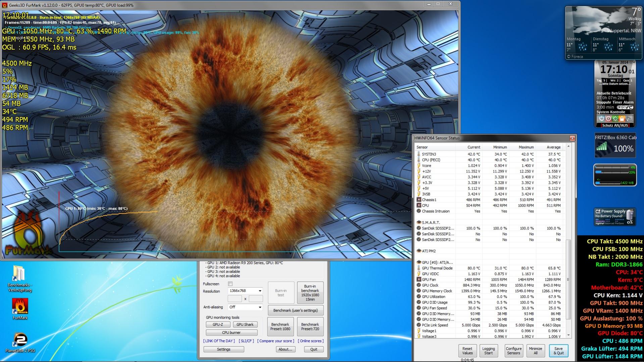644x362 pixels.
Task: Click the second custom resolution height field
Action: 256,299
